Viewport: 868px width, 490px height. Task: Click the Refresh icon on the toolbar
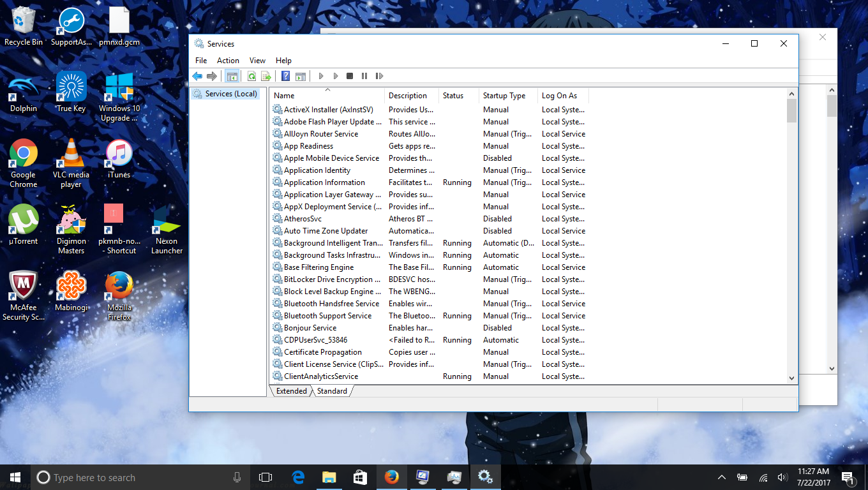point(251,76)
